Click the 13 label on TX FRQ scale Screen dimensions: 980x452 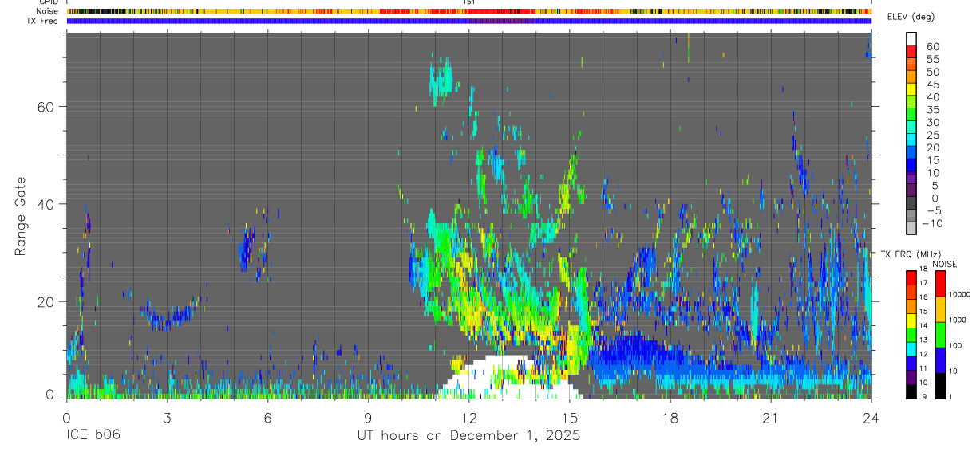click(x=922, y=340)
